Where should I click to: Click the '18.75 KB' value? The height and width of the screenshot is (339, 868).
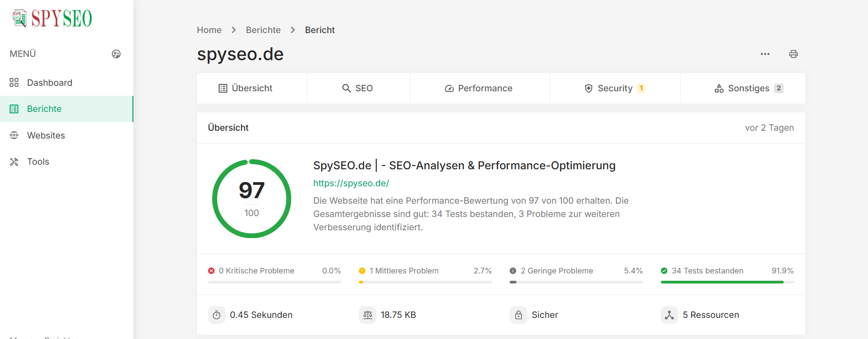tap(398, 315)
